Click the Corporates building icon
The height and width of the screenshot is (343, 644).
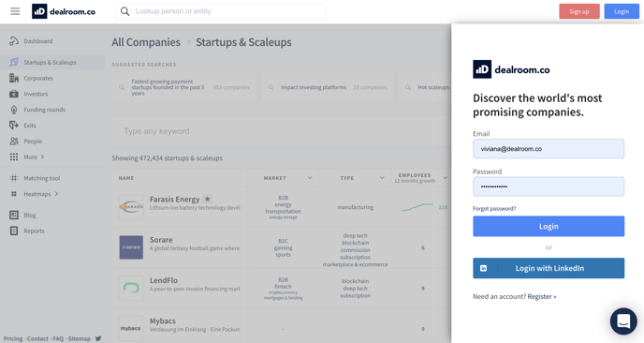tap(14, 78)
